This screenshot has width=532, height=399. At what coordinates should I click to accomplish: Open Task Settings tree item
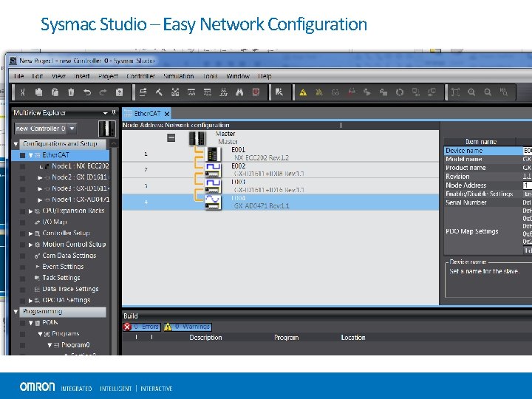click(61, 278)
